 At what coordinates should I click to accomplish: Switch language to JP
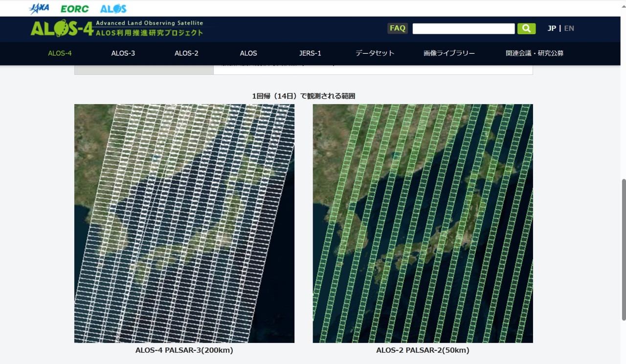click(551, 28)
